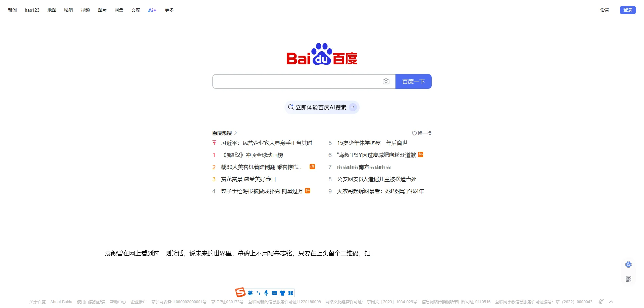
Task: Open the 图片 navigation tab
Action: 102,10
